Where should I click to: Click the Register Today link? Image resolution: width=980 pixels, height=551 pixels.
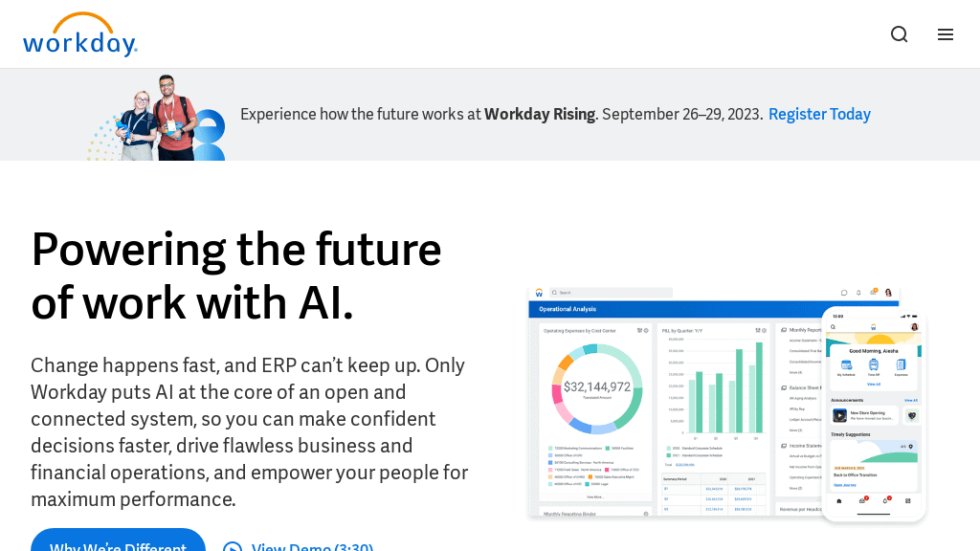(819, 114)
